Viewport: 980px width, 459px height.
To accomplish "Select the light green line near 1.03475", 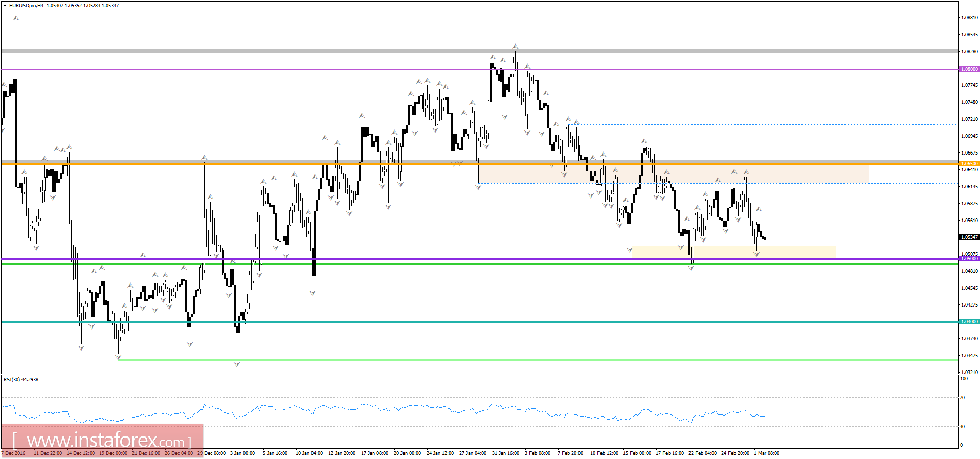I will click(538, 360).
